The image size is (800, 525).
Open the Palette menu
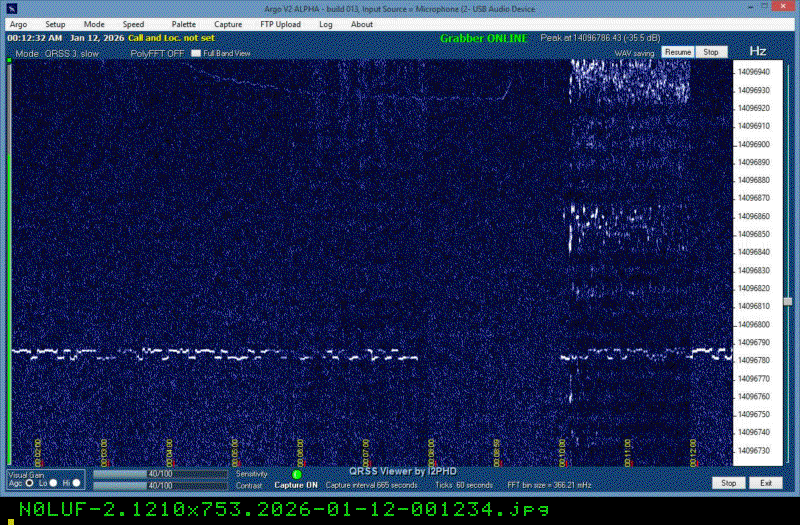184,24
